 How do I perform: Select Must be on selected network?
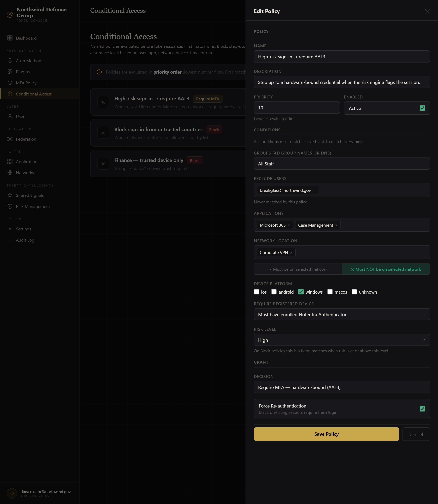click(298, 269)
